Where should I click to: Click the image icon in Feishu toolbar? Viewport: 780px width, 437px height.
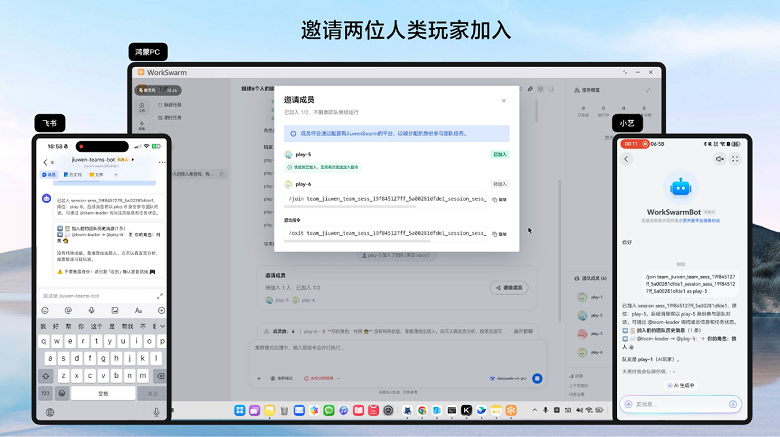(x=115, y=311)
